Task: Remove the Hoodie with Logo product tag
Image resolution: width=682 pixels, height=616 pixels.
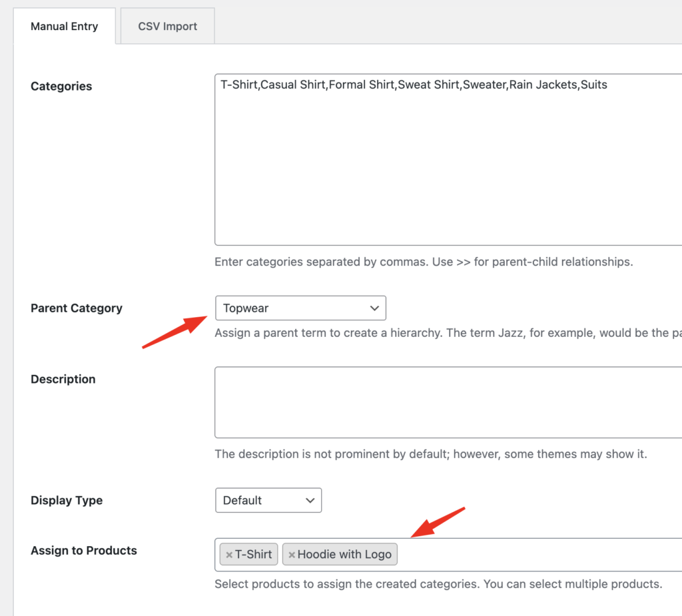Action: point(292,555)
